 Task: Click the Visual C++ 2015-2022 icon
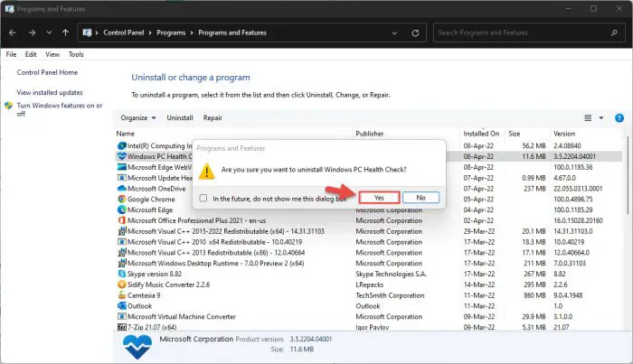(121, 231)
